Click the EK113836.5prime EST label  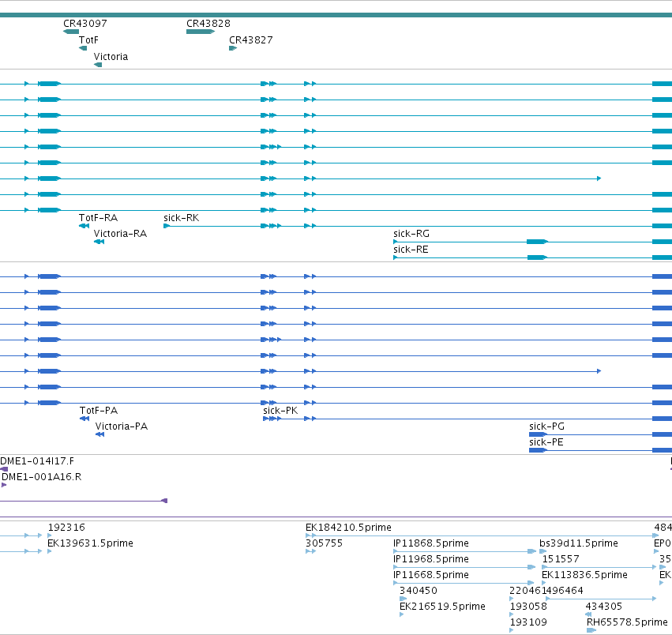[584, 575]
